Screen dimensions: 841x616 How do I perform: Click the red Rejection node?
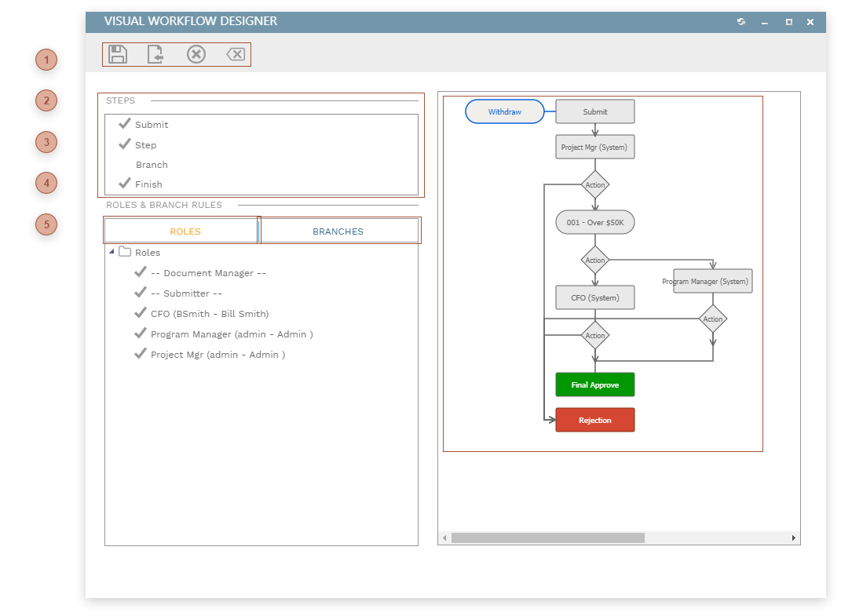pos(594,419)
